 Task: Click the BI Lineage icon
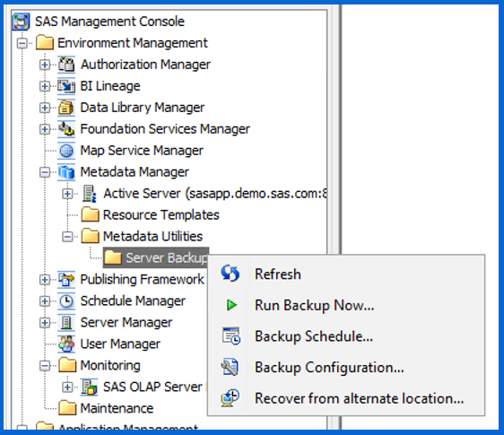tap(66, 86)
